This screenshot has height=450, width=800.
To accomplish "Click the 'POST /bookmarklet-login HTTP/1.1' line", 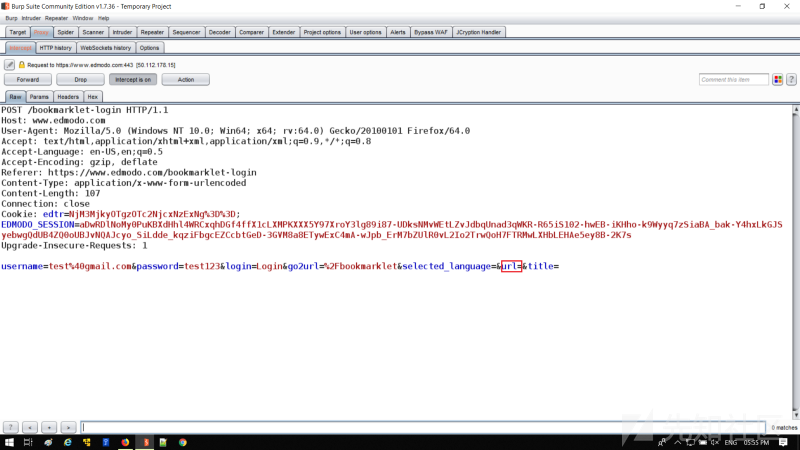I will 85,110.
